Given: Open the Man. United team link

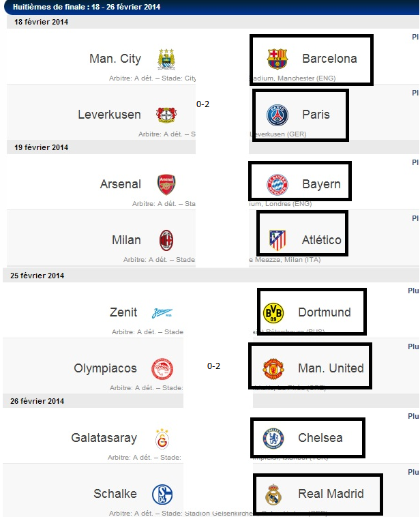Looking at the screenshot, I should coord(331,368).
